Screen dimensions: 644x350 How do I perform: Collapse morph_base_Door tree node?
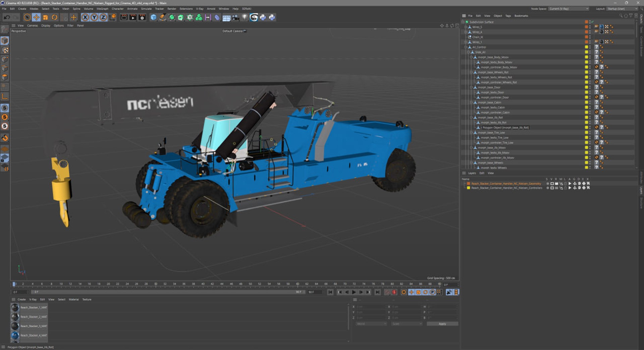tap(471, 87)
